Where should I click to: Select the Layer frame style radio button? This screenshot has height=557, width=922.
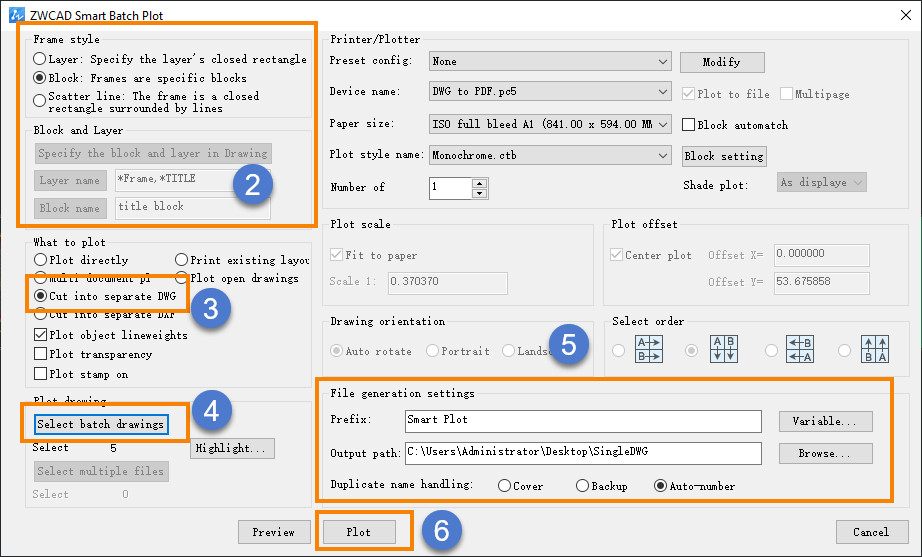39,59
